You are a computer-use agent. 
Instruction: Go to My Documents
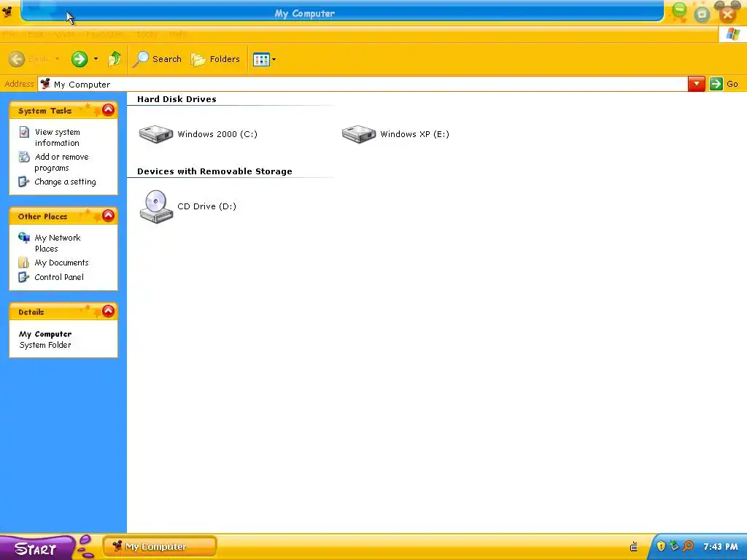point(61,262)
